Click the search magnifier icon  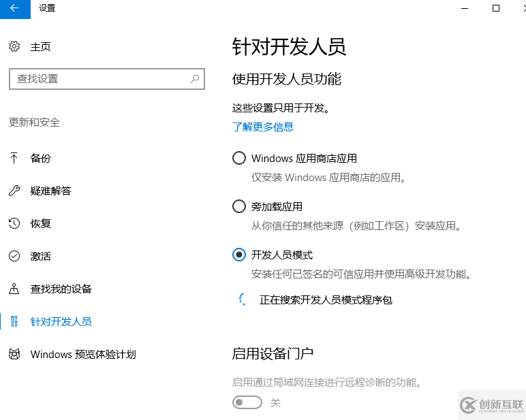click(195, 79)
